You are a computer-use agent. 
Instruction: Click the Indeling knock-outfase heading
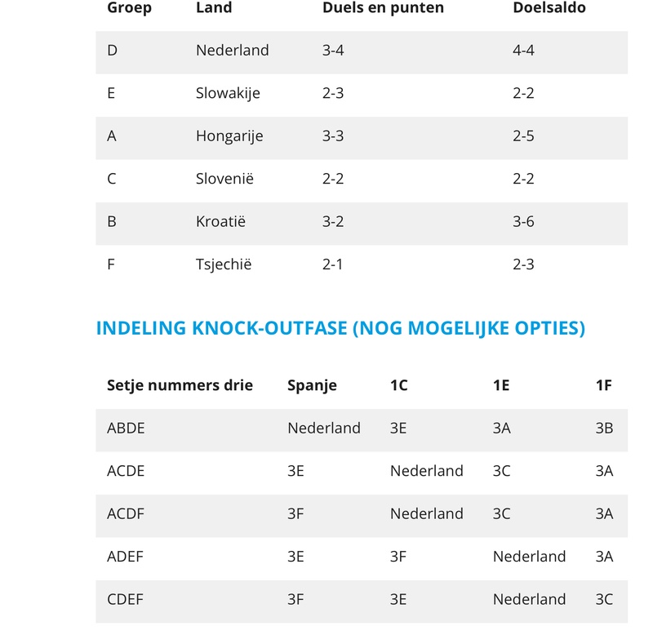tap(340, 328)
